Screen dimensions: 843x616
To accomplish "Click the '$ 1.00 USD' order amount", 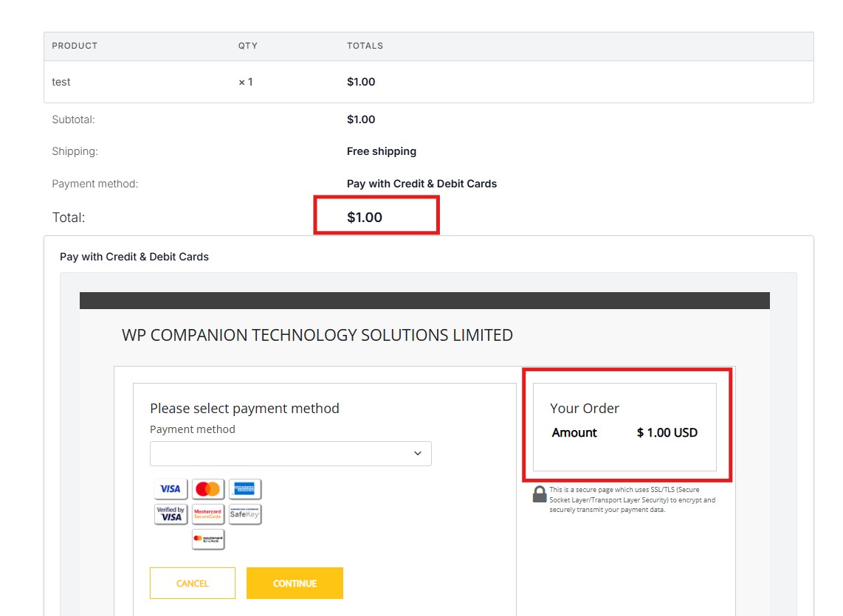I will pos(667,433).
